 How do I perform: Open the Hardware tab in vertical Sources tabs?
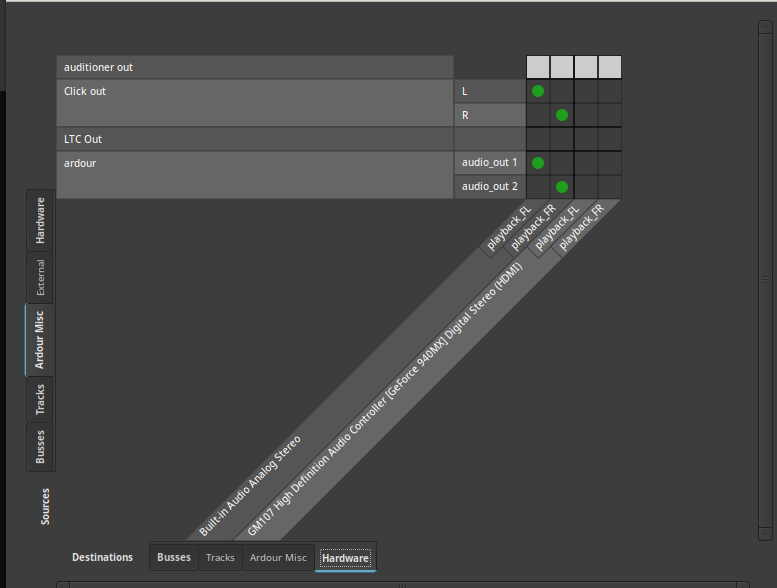coord(40,220)
